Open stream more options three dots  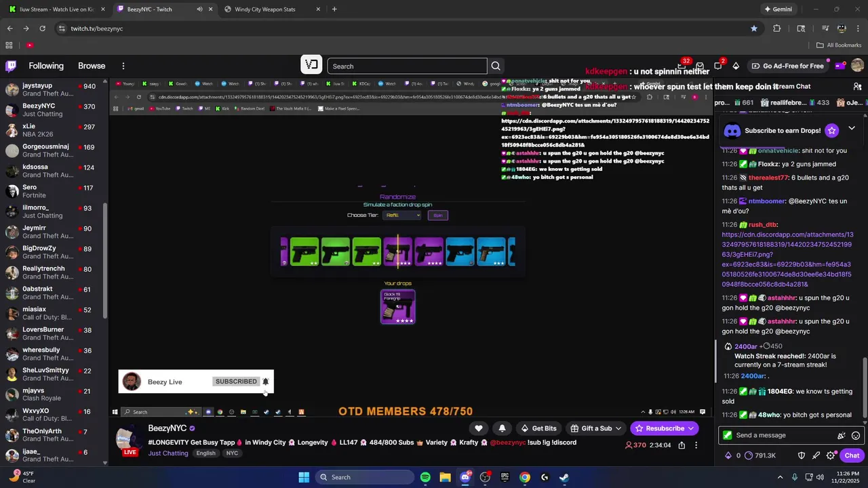pyautogui.click(x=696, y=445)
